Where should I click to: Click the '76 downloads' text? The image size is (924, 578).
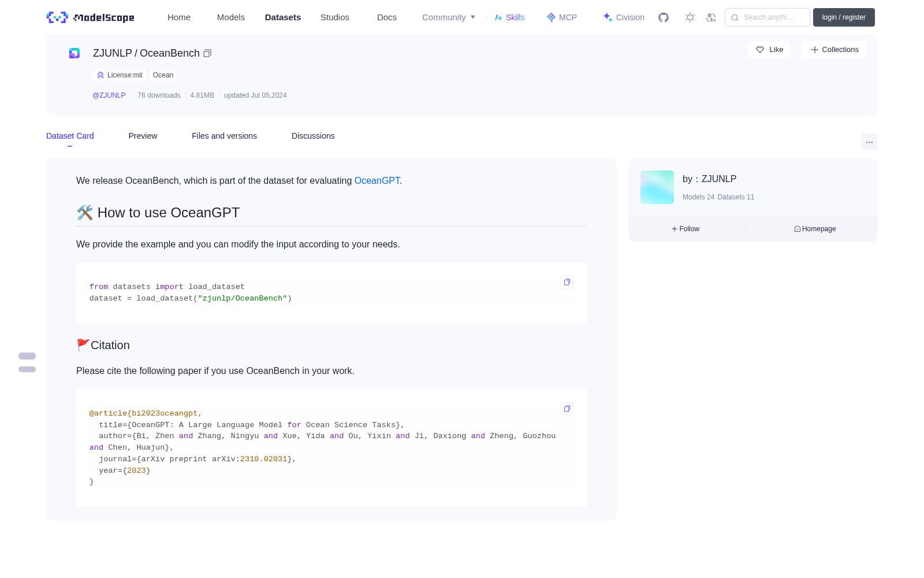tap(159, 95)
